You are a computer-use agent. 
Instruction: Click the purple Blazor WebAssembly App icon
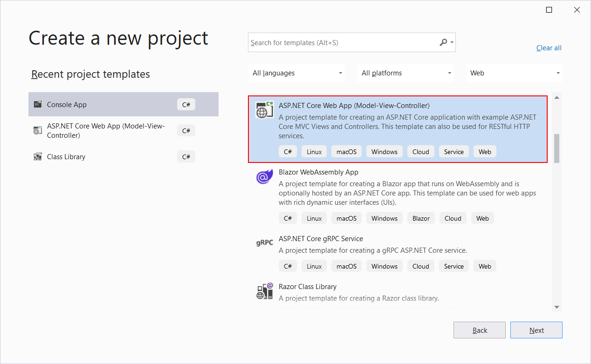pyautogui.click(x=264, y=176)
